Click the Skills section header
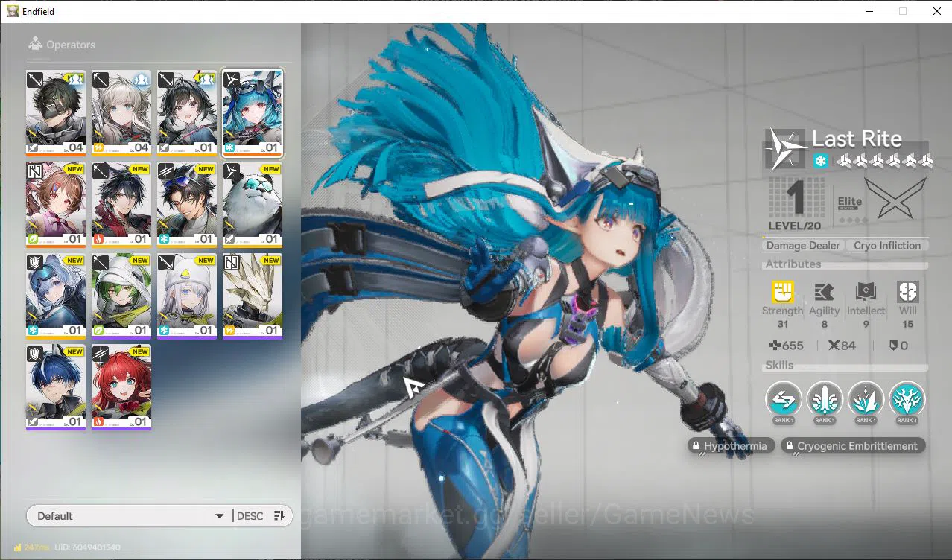The image size is (952, 560). tap(779, 365)
